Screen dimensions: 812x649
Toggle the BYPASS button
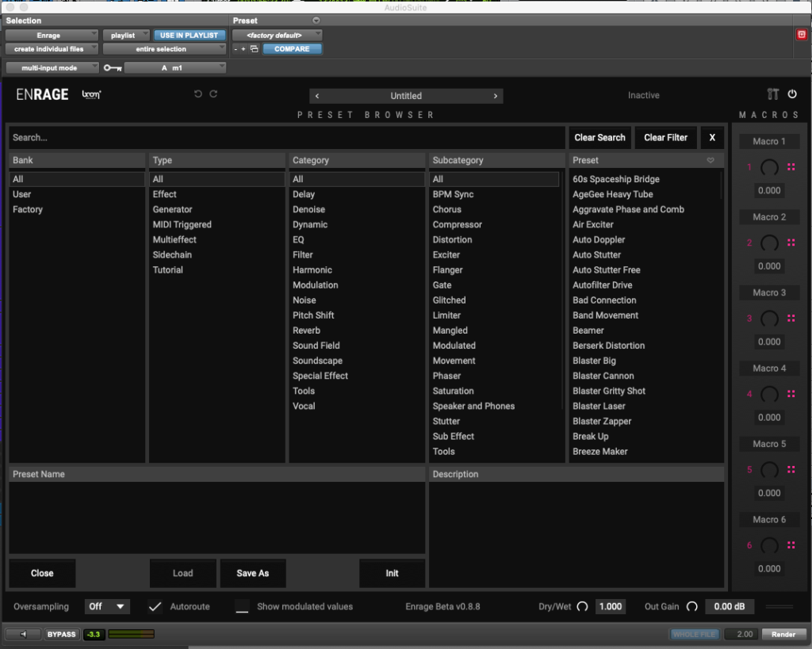[x=61, y=634]
